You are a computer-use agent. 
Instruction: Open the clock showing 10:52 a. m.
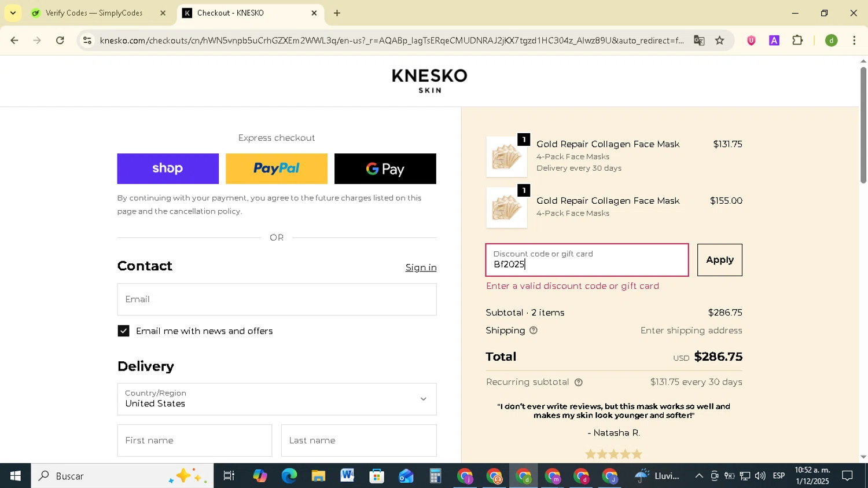[812, 475]
